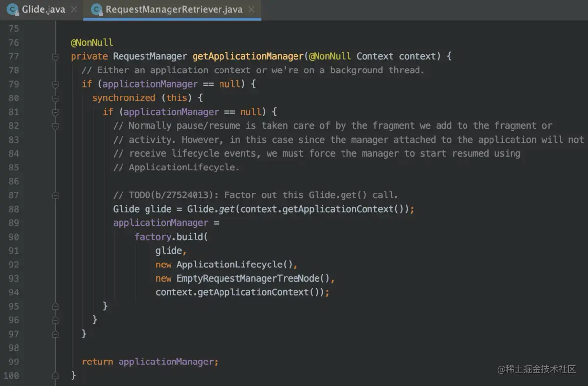The height and width of the screenshot is (386, 588).
Task: Click the getApplicationManager method name
Action: [248, 56]
